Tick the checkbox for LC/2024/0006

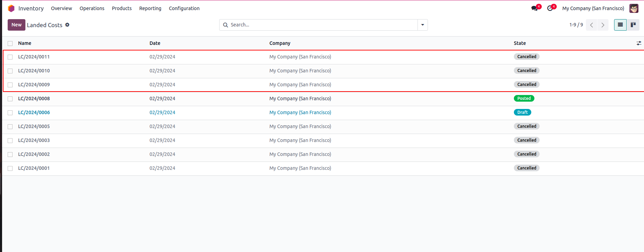click(10, 113)
